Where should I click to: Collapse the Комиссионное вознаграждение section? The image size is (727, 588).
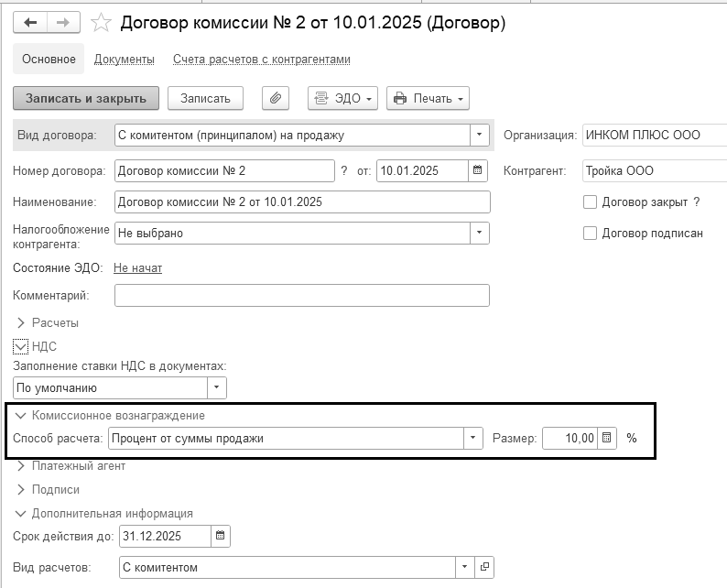coord(20,416)
